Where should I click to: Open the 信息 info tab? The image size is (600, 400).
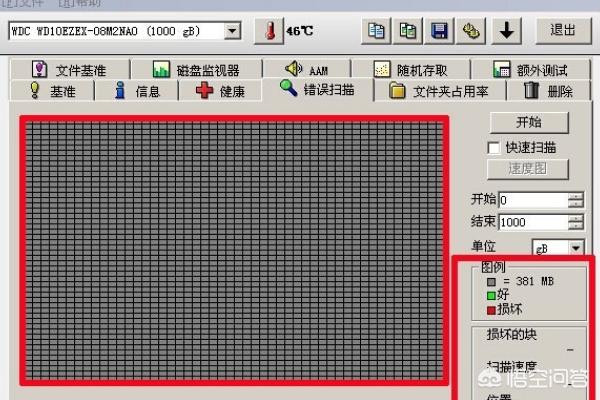pyautogui.click(x=138, y=91)
